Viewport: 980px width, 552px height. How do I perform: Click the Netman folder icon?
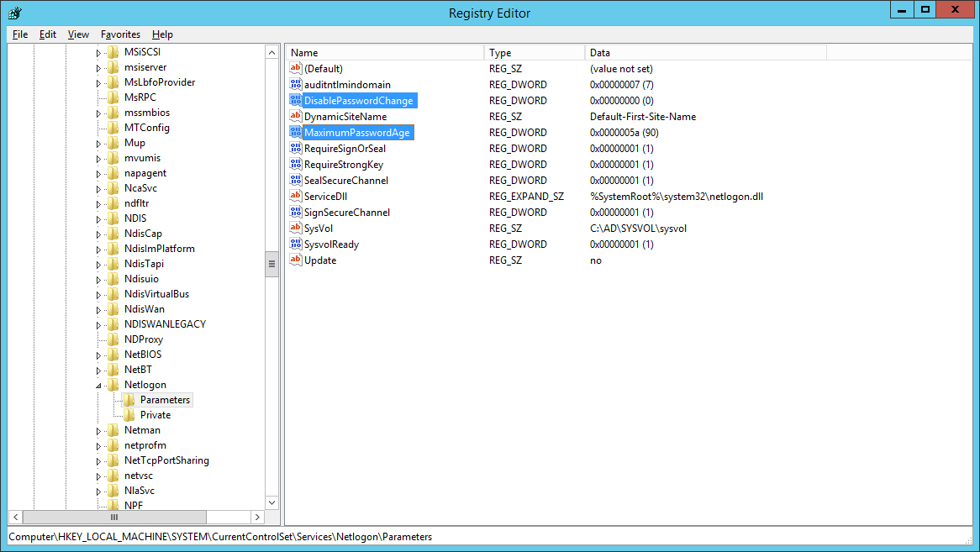[113, 430]
